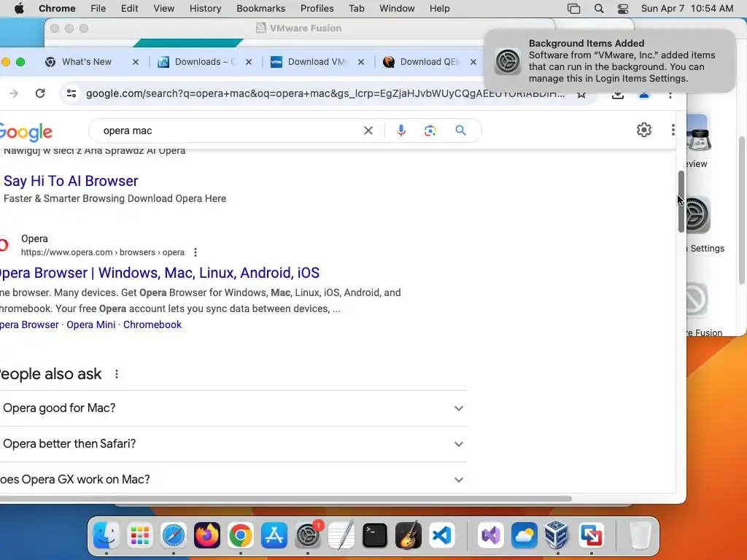
Task: Open the Apple menu
Action: [x=19, y=9]
